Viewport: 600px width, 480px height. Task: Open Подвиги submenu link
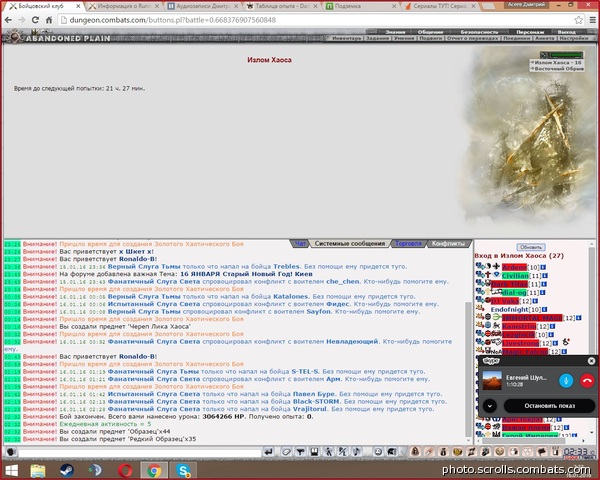430,38
